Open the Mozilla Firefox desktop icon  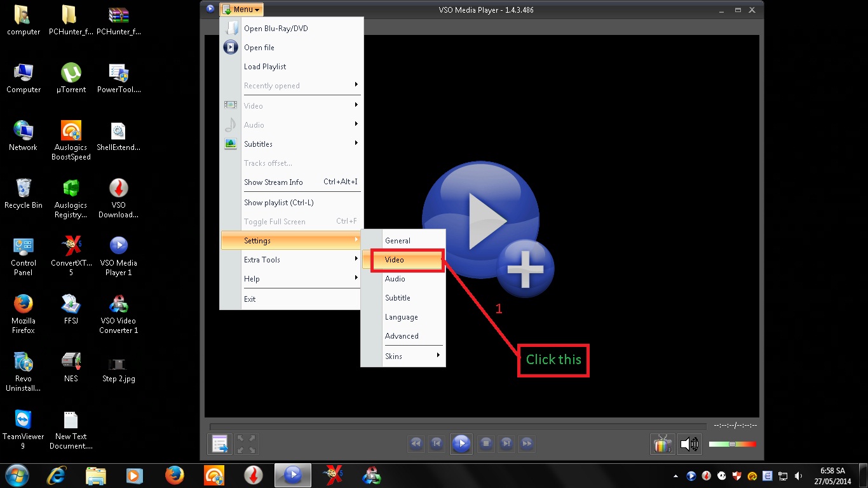click(x=24, y=313)
